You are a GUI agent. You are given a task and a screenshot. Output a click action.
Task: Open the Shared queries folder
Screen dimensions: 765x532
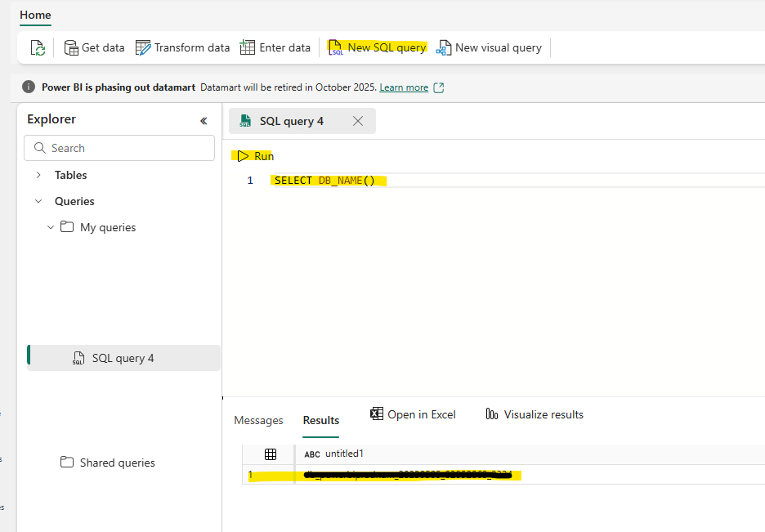pyautogui.click(x=108, y=463)
